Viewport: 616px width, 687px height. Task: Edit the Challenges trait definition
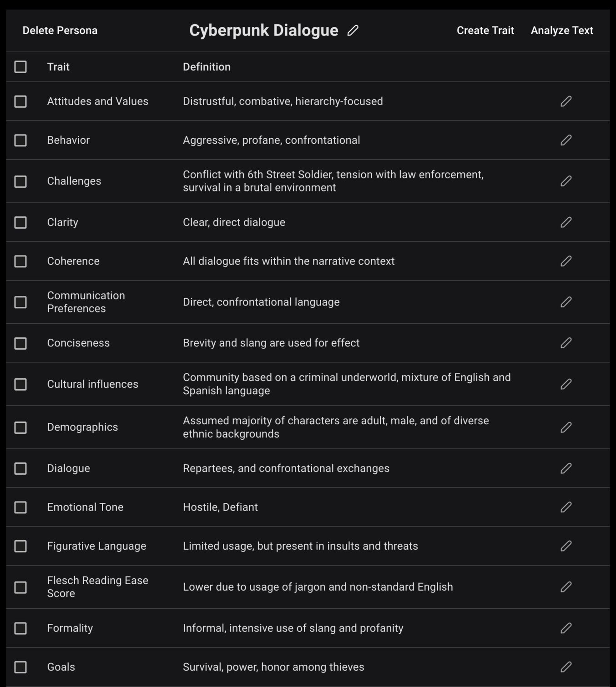pos(566,181)
